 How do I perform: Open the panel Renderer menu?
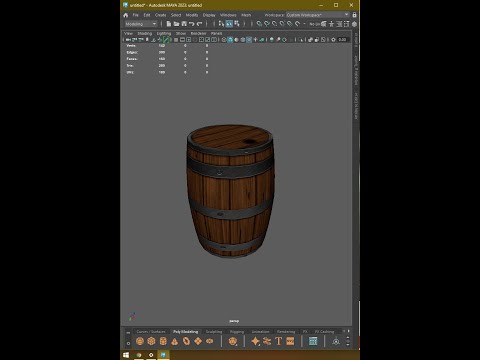click(x=198, y=33)
